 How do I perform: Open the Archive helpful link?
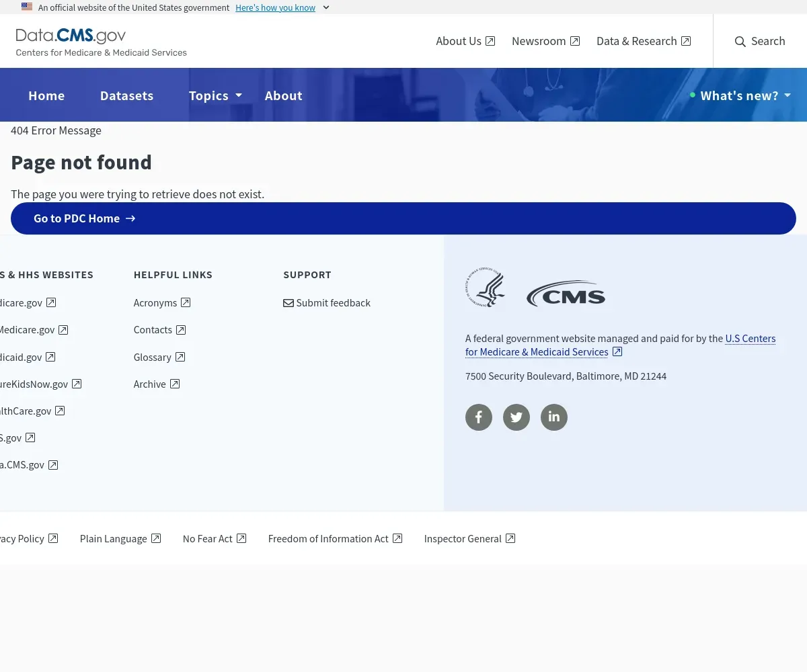click(157, 384)
